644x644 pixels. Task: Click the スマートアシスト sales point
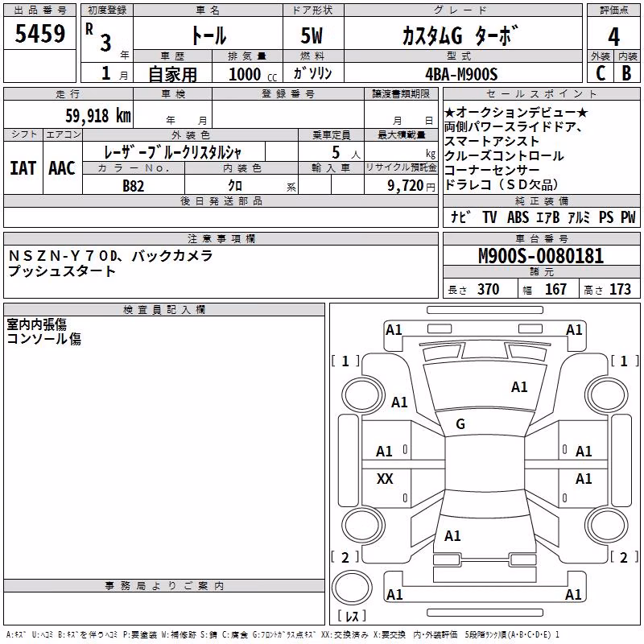(x=492, y=142)
